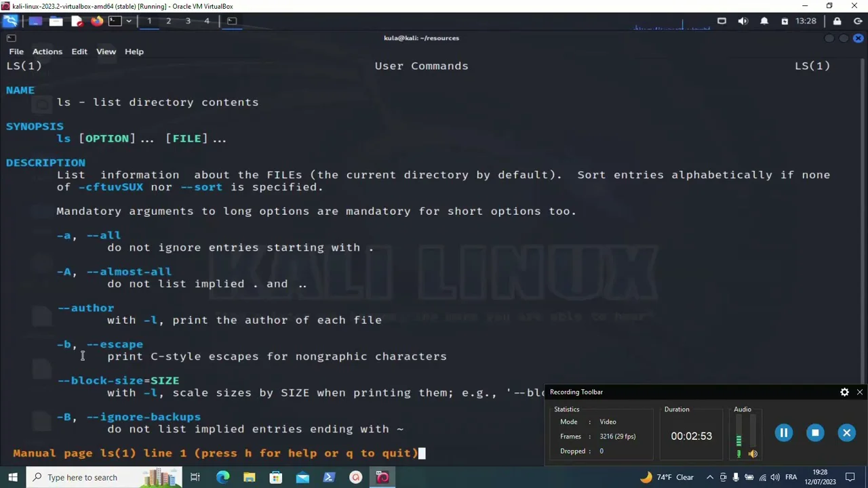Screen dimensions: 868x488
Task: Switch to workspace 1
Action: tap(149, 21)
